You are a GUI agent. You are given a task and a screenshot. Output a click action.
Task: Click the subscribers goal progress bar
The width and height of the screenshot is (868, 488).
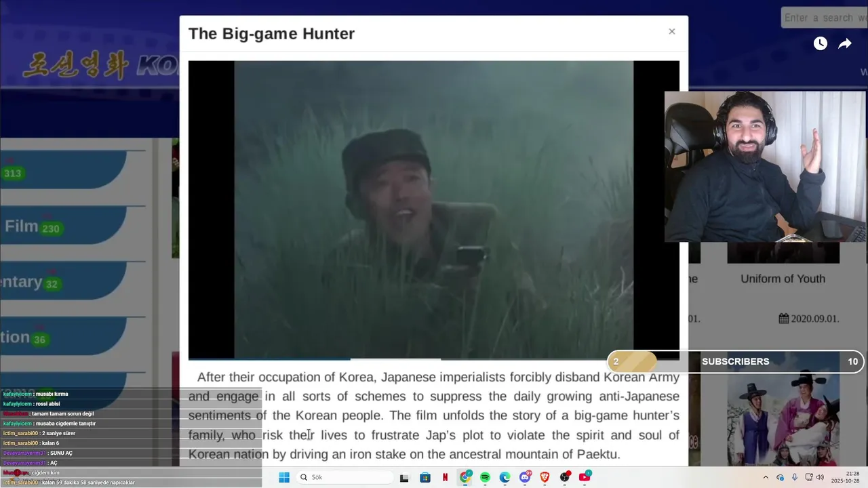click(736, 361)
